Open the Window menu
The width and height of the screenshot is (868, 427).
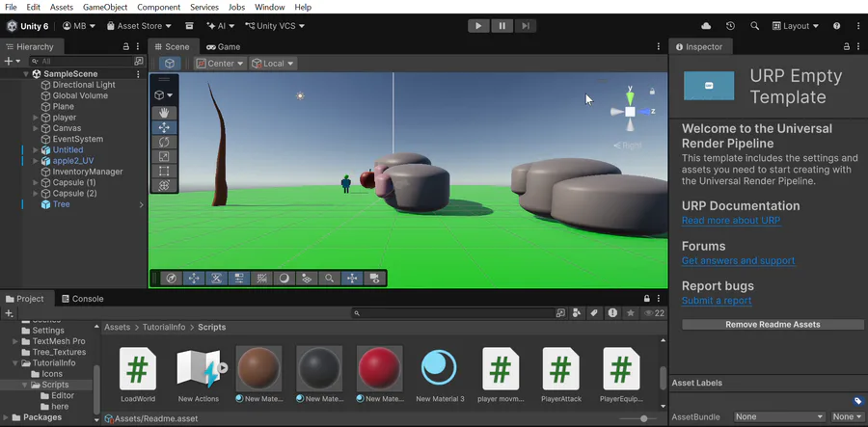click(x=270, y=7)
